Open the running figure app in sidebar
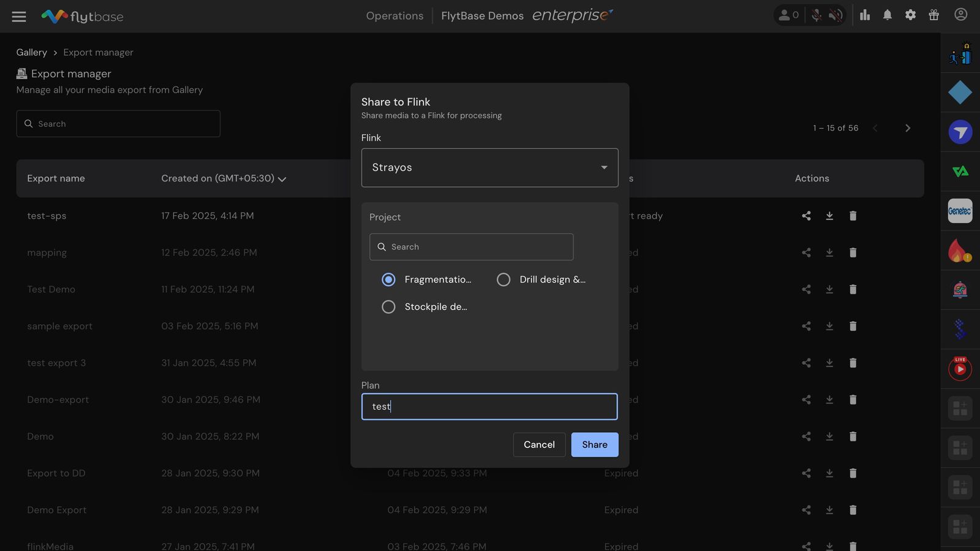The height and width of the screenshot is (551, 980). 960,54
